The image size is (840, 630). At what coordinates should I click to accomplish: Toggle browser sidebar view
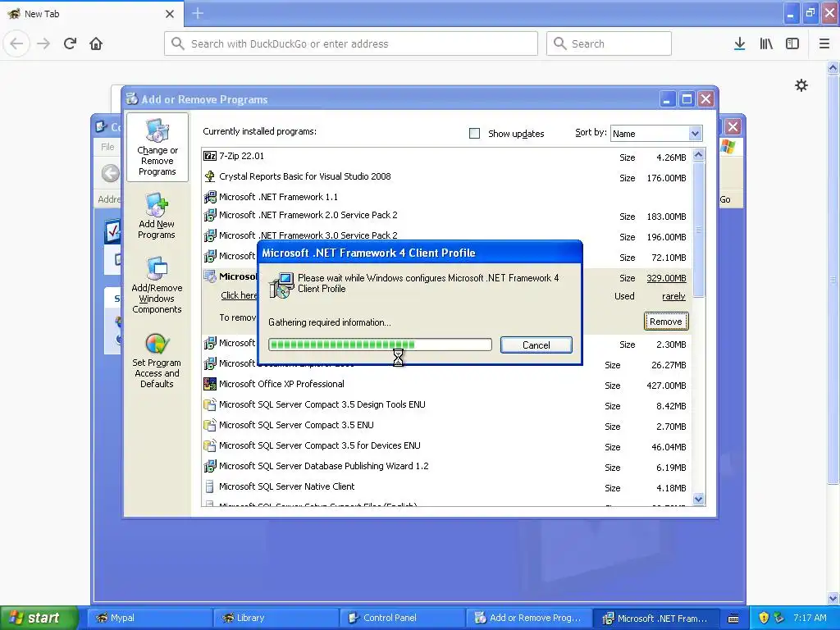coord(792,43)
